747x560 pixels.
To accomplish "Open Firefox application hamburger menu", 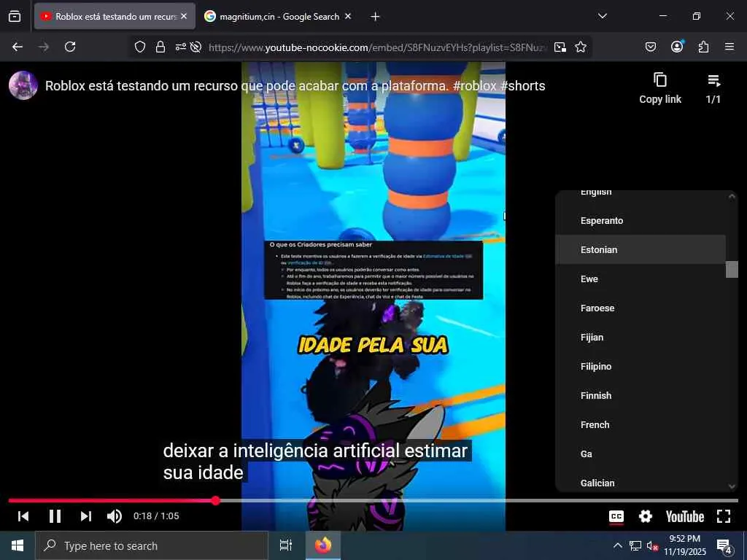I will coord(729,47).
